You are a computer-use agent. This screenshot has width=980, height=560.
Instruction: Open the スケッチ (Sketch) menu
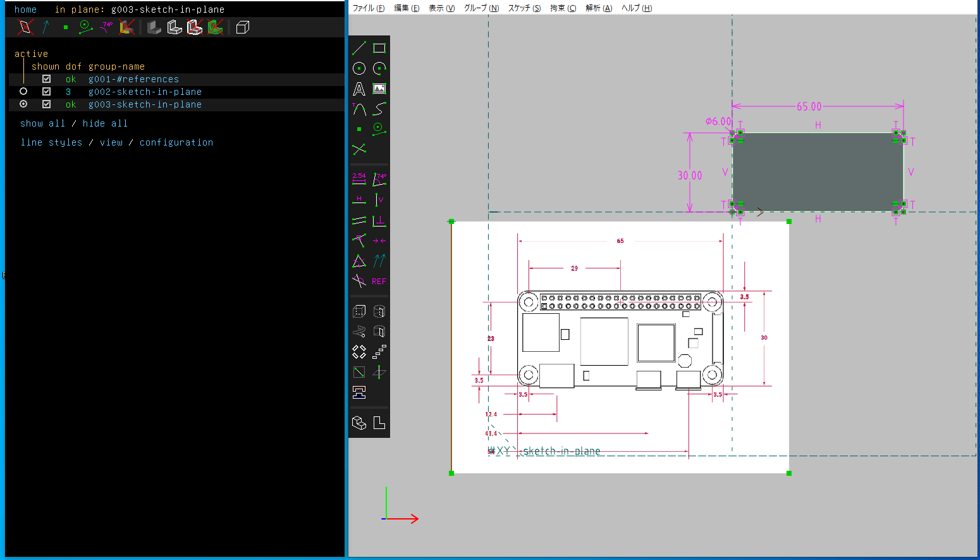[524, 8]
